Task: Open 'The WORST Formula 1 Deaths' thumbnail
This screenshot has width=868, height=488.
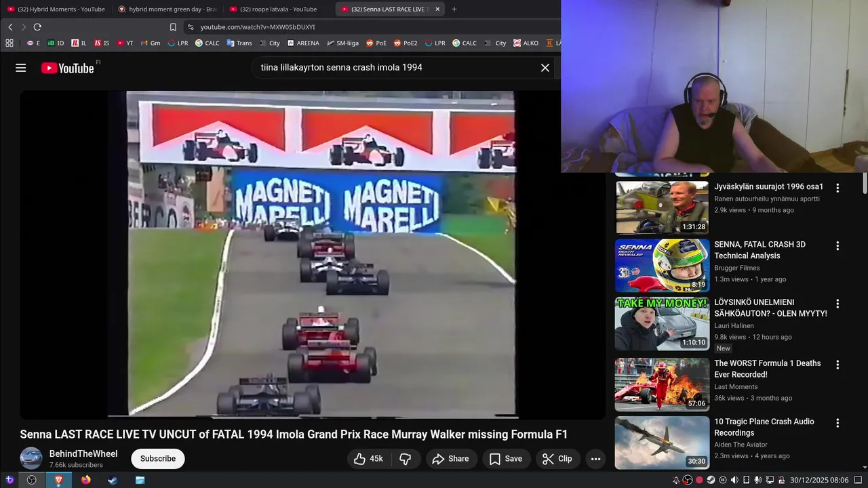Action: (662, 384)
